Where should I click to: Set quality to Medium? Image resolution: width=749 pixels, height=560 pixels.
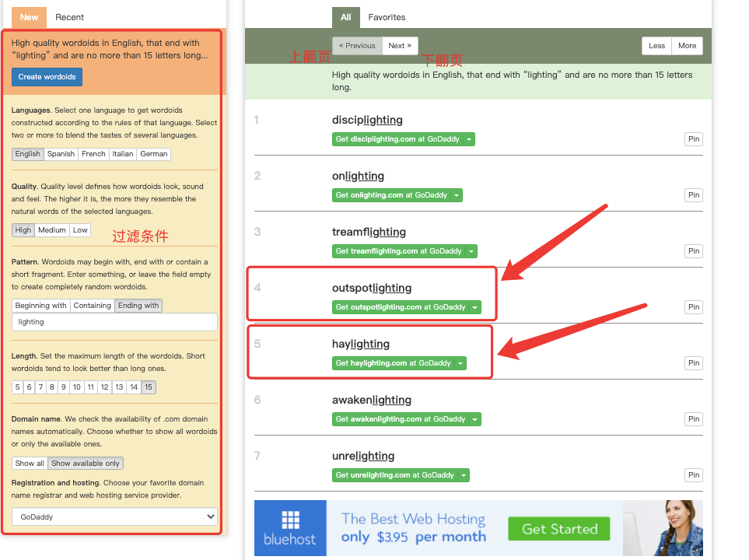[x=52, y=229]
